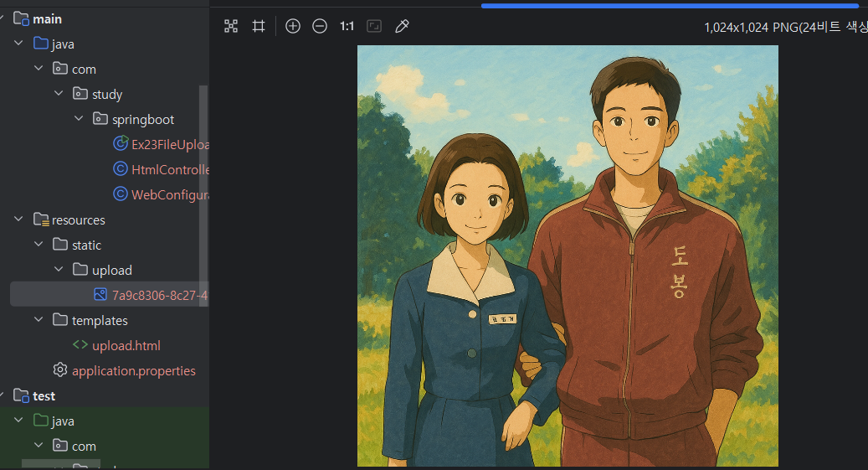This screenshot has height=470, width=868.
Task: Click the zoom in magnifier icon
Action: coord(293,26)
